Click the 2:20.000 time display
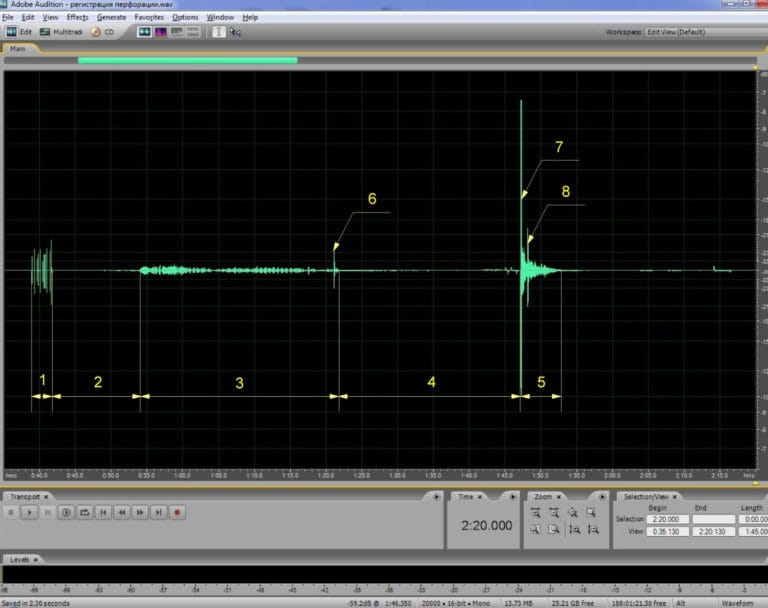Screen dimensions: 768x608 pos(486,526)
